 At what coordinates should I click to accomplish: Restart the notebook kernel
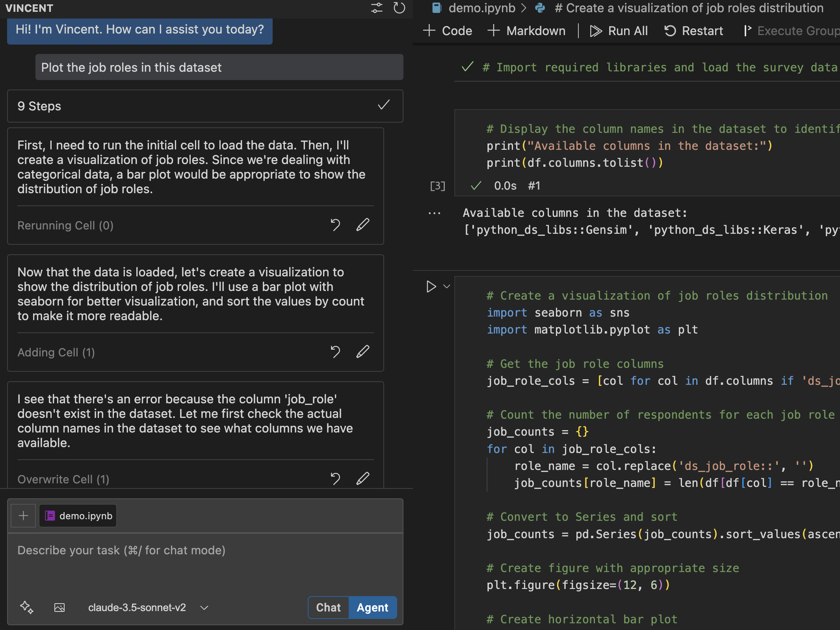coord(694,31)
